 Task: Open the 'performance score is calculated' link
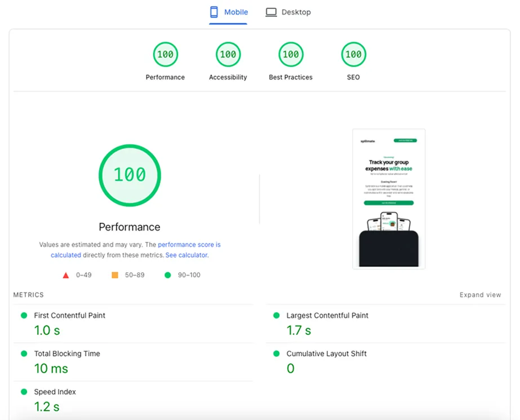click(189, 245)
